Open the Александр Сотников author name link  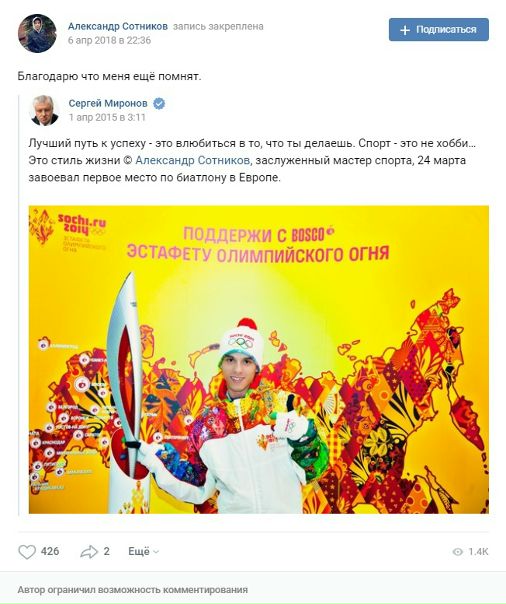(x=118, y=26)
